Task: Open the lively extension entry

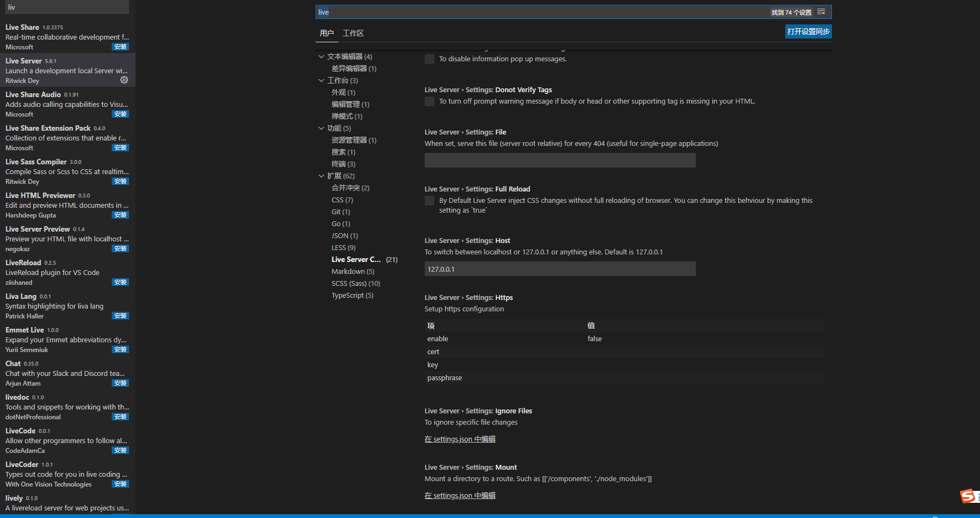Action: 67,503
